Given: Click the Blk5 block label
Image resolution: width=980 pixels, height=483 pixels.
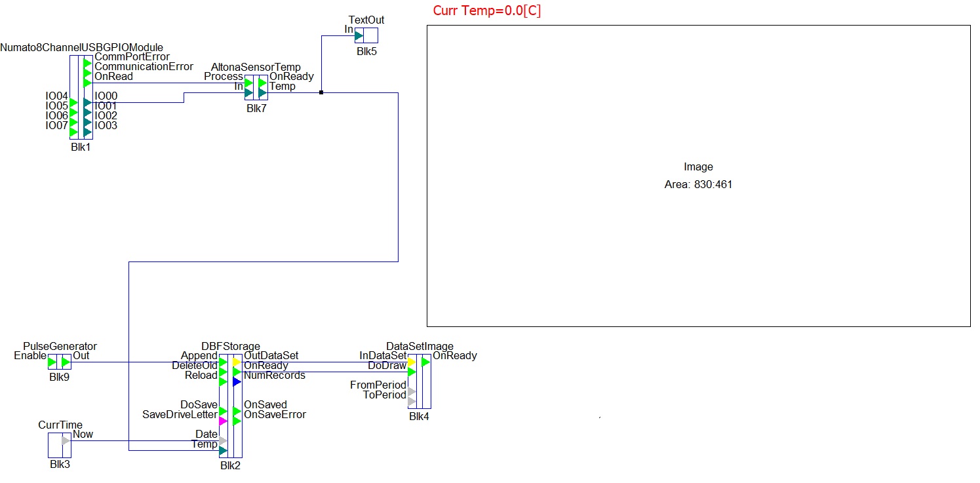Looking at the screenshot, I should pyautogui.click(x=366, y=51).
